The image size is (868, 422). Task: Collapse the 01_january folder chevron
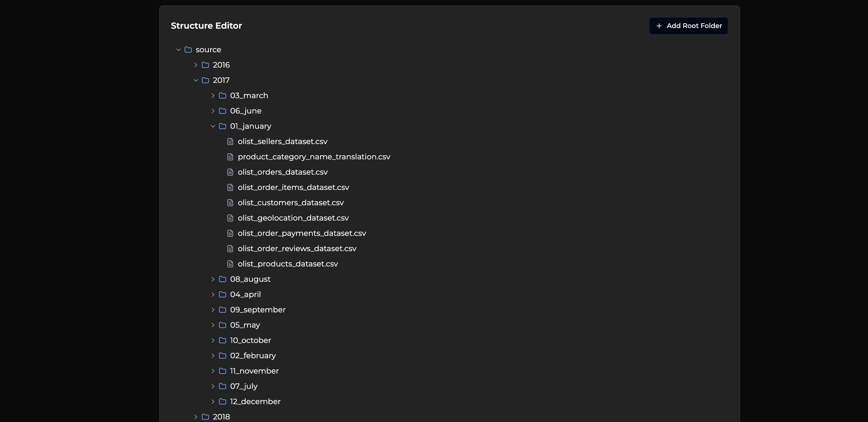pyautogui.click(x=213, y=126)
